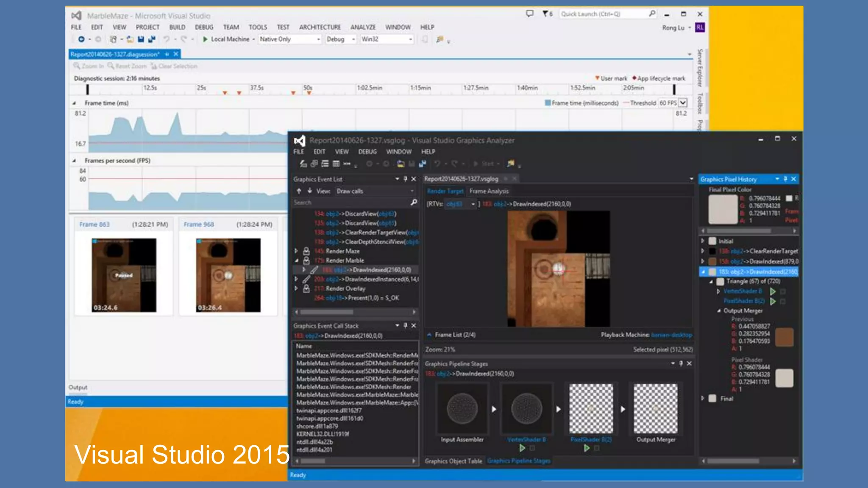Collapse the Output Merger node

click(719, 311)
